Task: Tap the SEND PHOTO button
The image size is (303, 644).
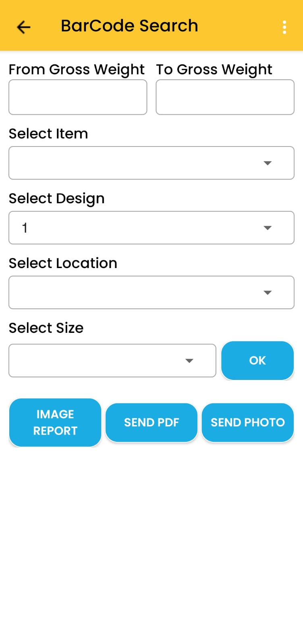Action: click(247, 422)
